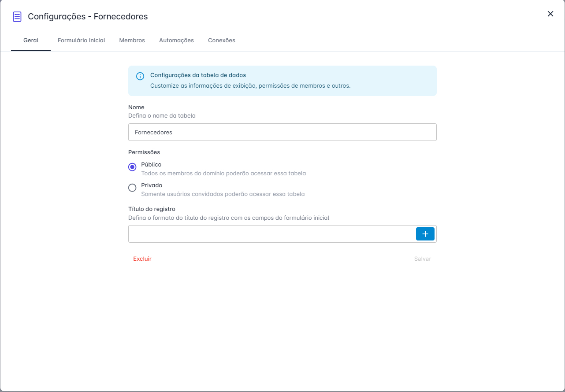Click inside the Título do registro input

click(271, 234)
